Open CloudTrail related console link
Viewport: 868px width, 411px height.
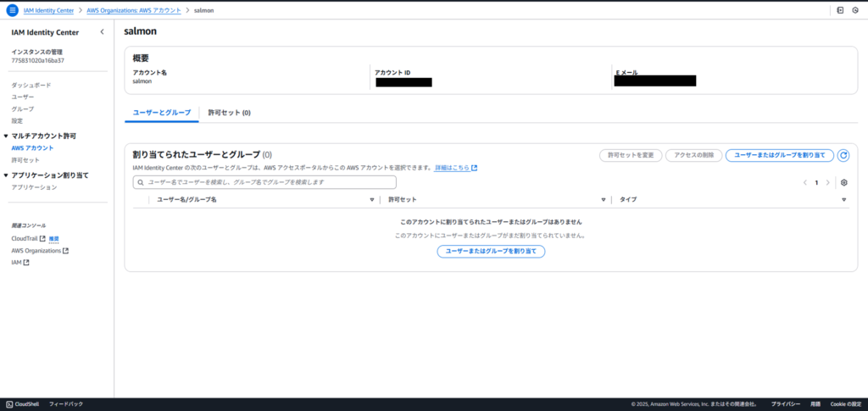pyautogui.click(x=25, y=238)
